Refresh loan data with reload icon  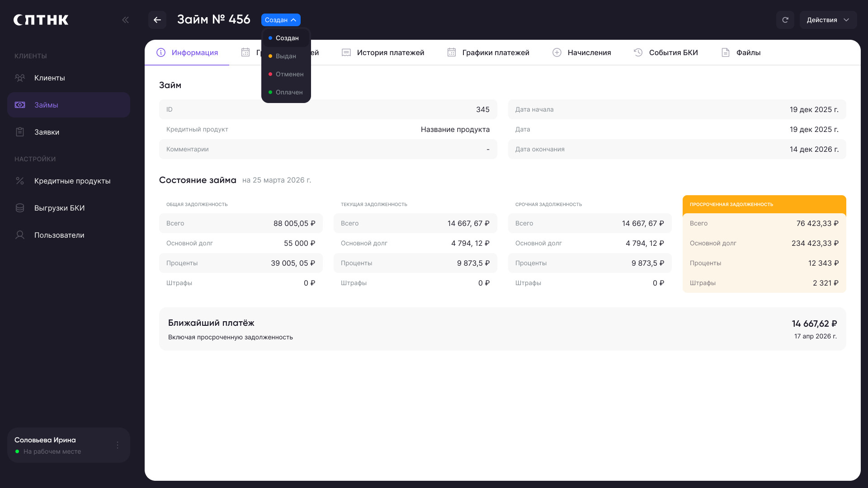(x=785, y=20)
